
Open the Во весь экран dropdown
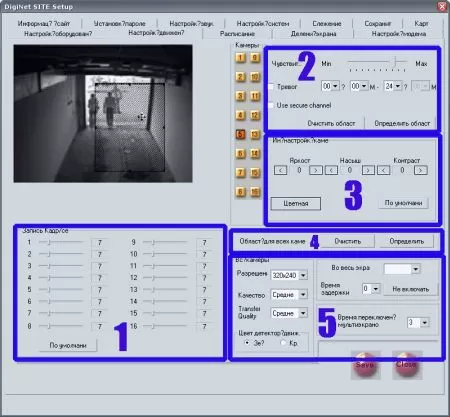415,269
